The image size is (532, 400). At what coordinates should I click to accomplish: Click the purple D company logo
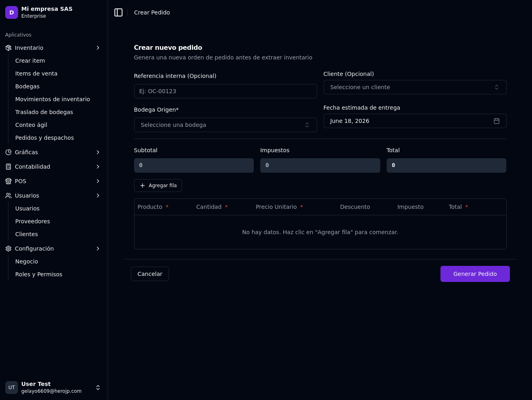pyautogui.click(x=12, y=12)
